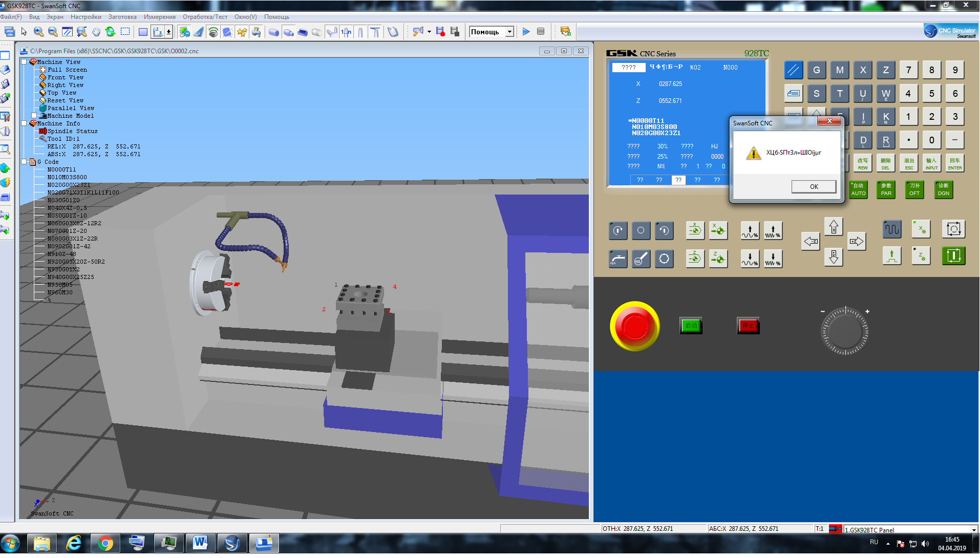Click the arrow pointer tool in toolbar
This screenshot has height=558, width=980.
click(24, 32)
